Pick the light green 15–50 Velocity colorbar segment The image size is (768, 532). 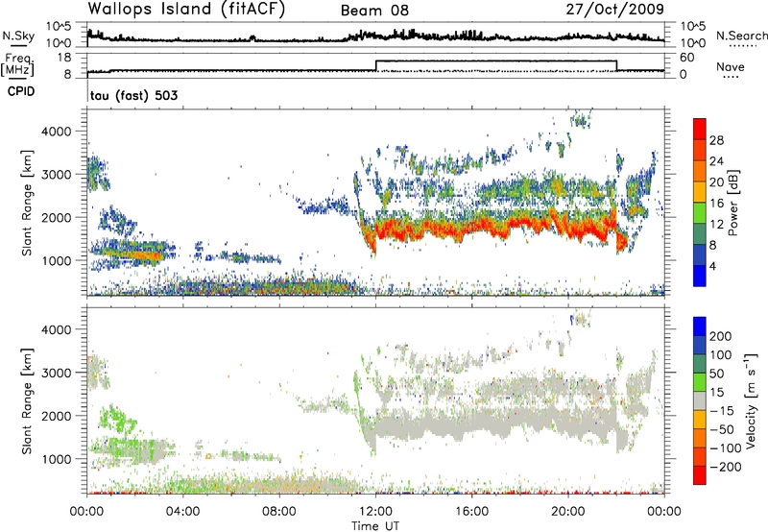tap(700, 382)
